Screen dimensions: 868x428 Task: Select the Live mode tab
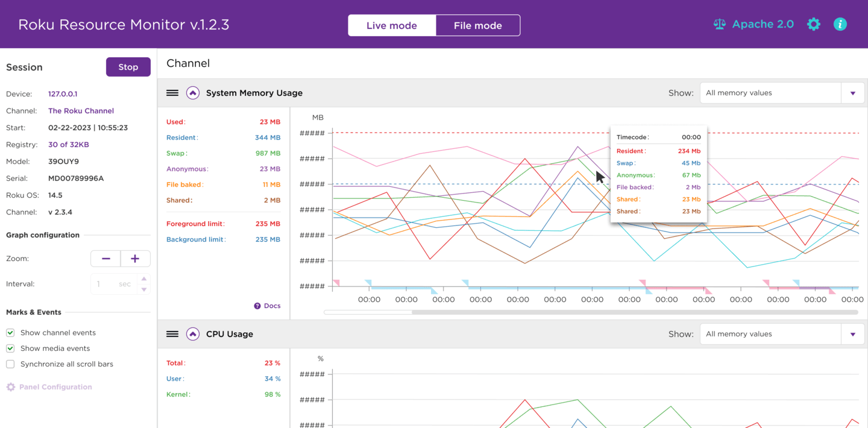[x=392, y=25]
